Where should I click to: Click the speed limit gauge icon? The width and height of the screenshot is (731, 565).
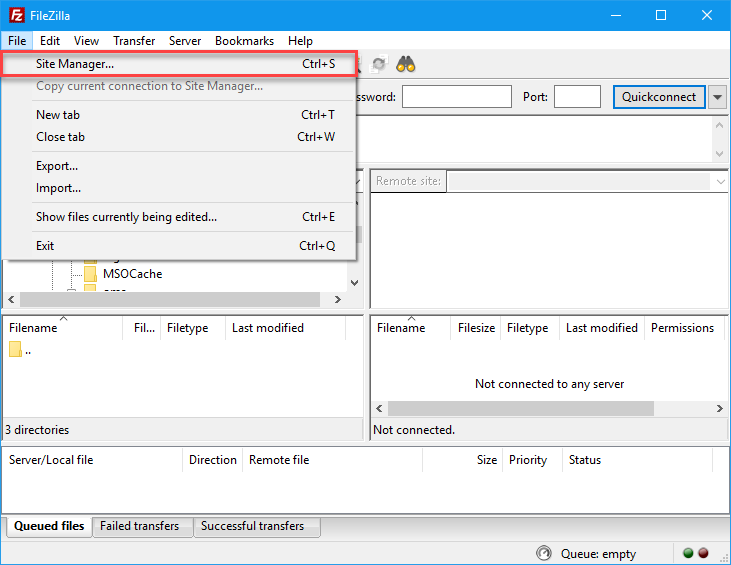point(543,553)
